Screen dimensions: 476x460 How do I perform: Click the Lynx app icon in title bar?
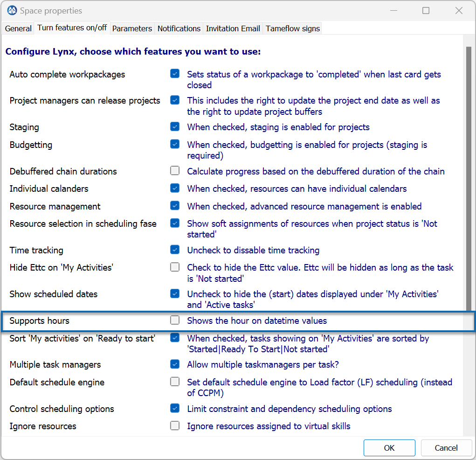click(x=12, y=10)
